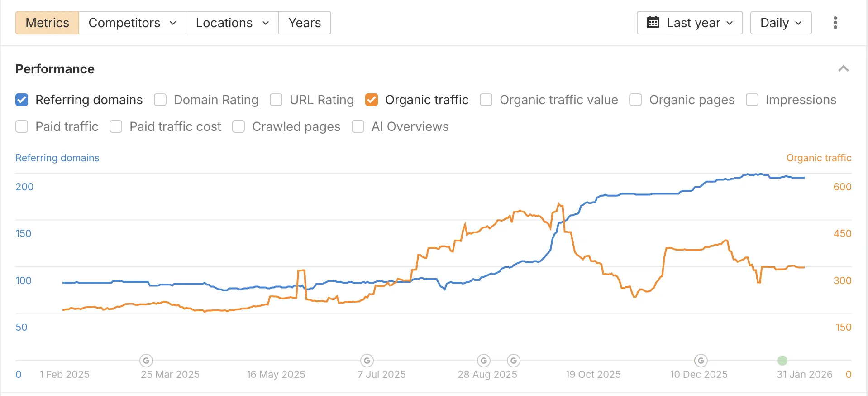Open the date range calendar picker
The image size is (868, 396).
[x=688, y=22]
